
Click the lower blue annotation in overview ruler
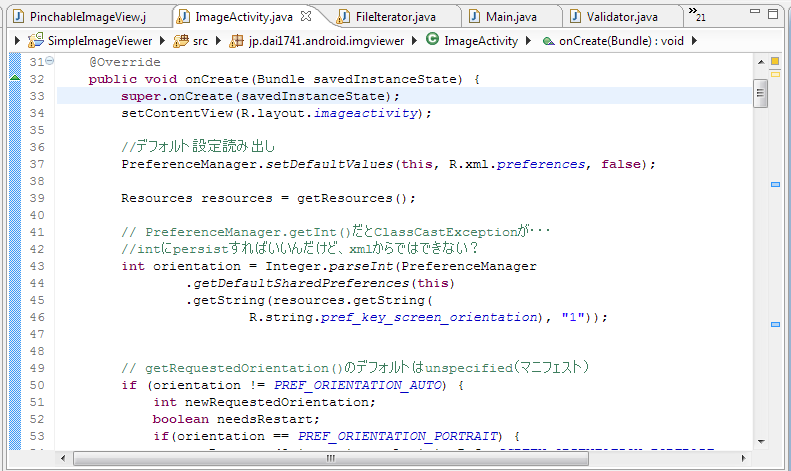coord(775,324)
